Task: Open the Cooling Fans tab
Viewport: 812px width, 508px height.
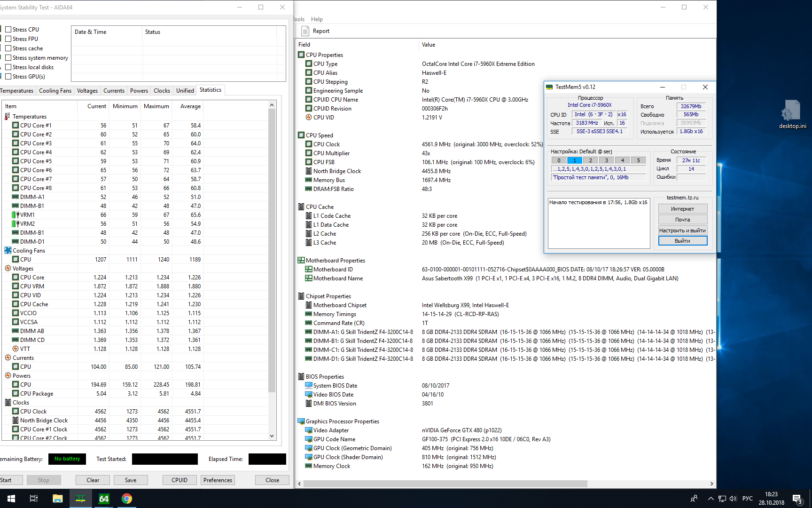Action: click(55, 91)
